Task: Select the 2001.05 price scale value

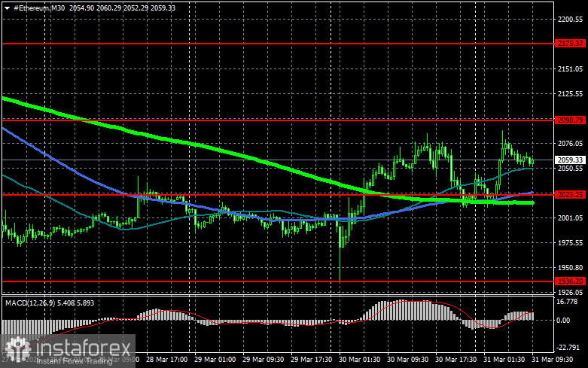Action: pyautogui.click(x=571, y=218)
